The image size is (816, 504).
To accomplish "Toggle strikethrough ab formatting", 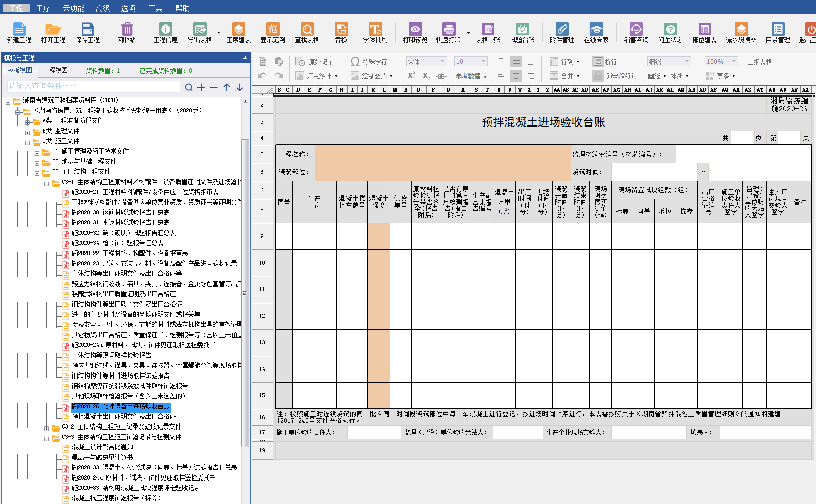I will tap(441, 76).
